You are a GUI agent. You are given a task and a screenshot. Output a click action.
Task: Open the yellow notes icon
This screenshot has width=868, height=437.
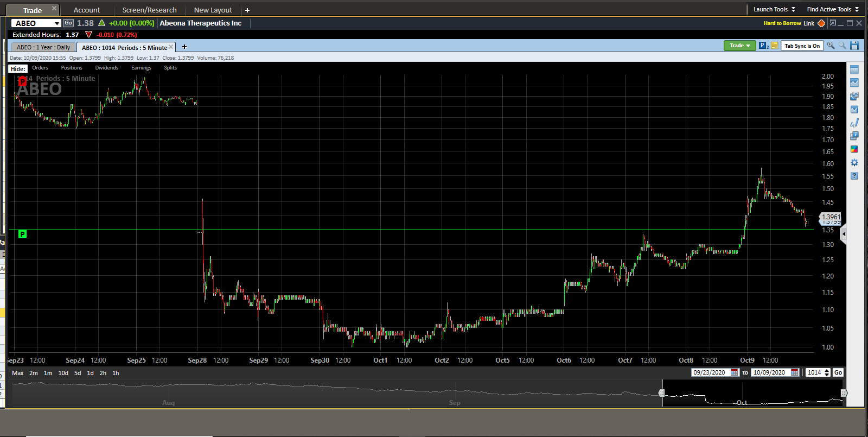click(775, 46)
